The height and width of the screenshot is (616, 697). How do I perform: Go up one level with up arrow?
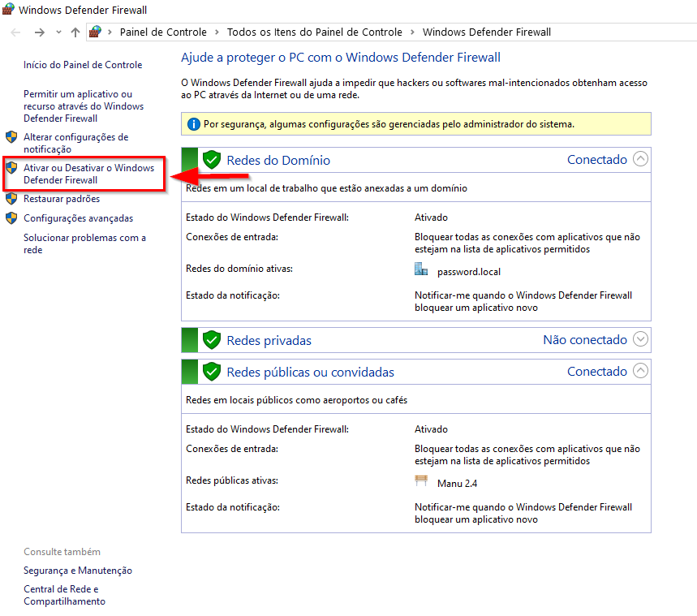tap(75, 32)
